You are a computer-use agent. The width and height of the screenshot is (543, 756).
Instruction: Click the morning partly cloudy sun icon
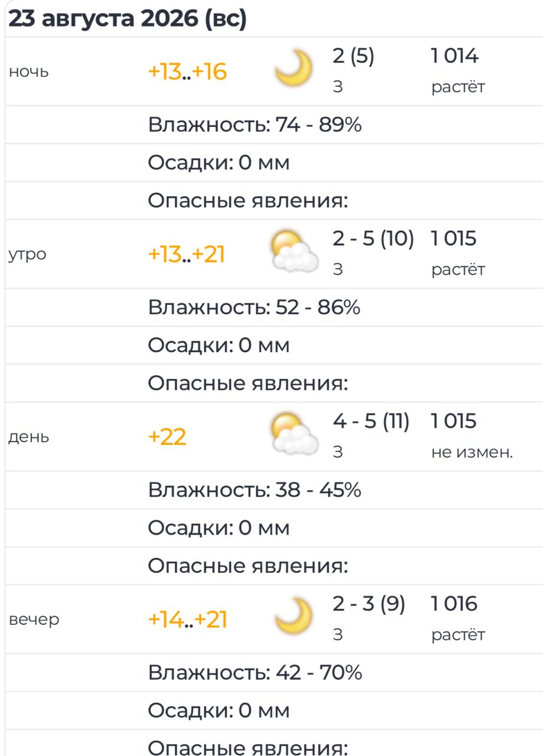pos(294,252)
